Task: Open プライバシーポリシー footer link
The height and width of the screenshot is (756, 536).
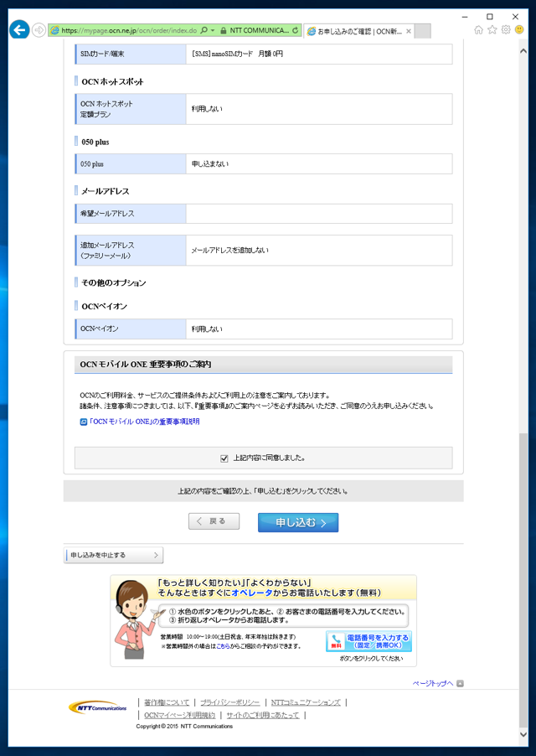Action: [x=229, y=702]
